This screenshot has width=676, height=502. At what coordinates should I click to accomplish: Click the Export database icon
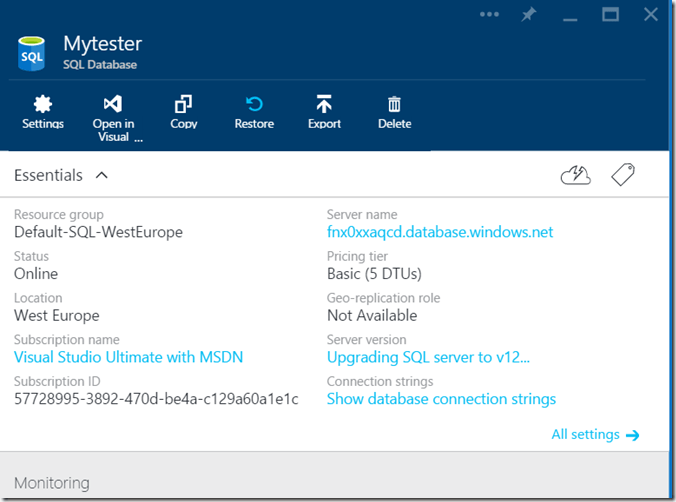pyautogui.click(x=324, y=105)
